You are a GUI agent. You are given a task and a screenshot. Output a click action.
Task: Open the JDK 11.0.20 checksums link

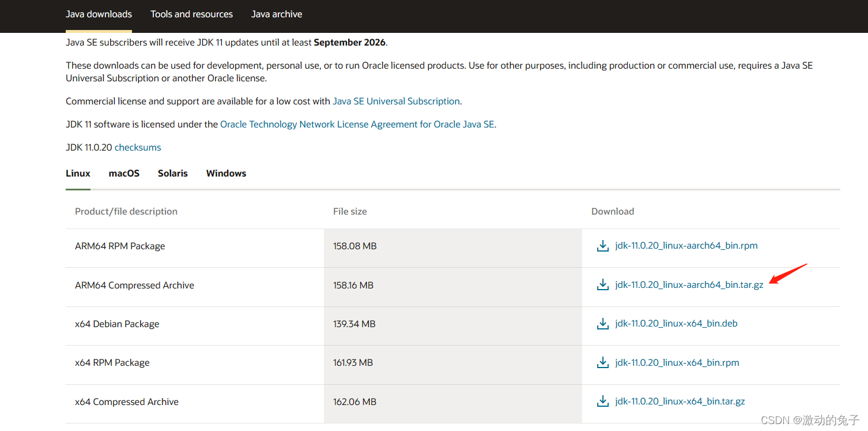pyautogui.click(x=138, y=148)
